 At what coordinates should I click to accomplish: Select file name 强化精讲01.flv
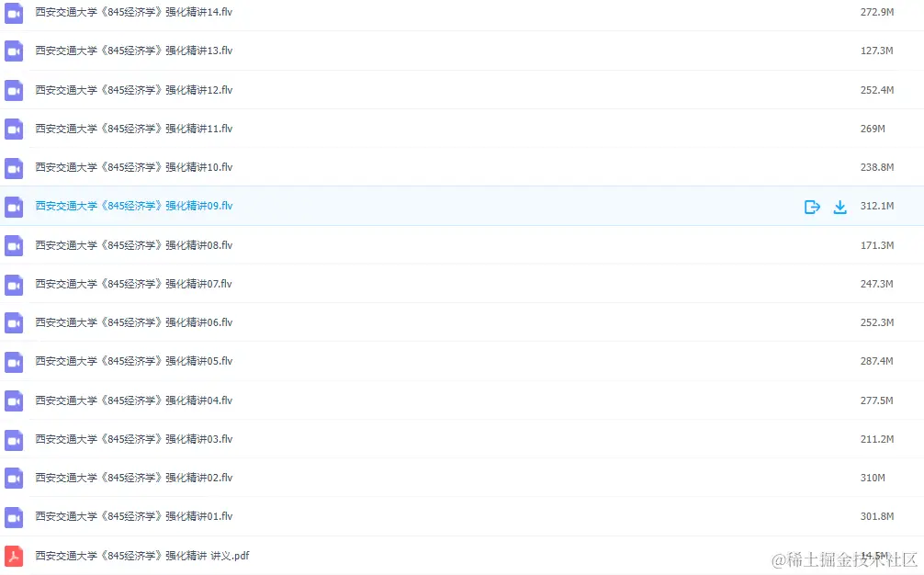(x=134, y=516)
